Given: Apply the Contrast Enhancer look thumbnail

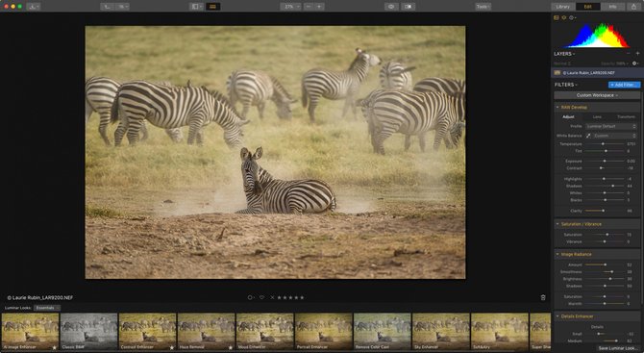Looking at the screenshot, I should pyautogui.click(x=147, y=332).
